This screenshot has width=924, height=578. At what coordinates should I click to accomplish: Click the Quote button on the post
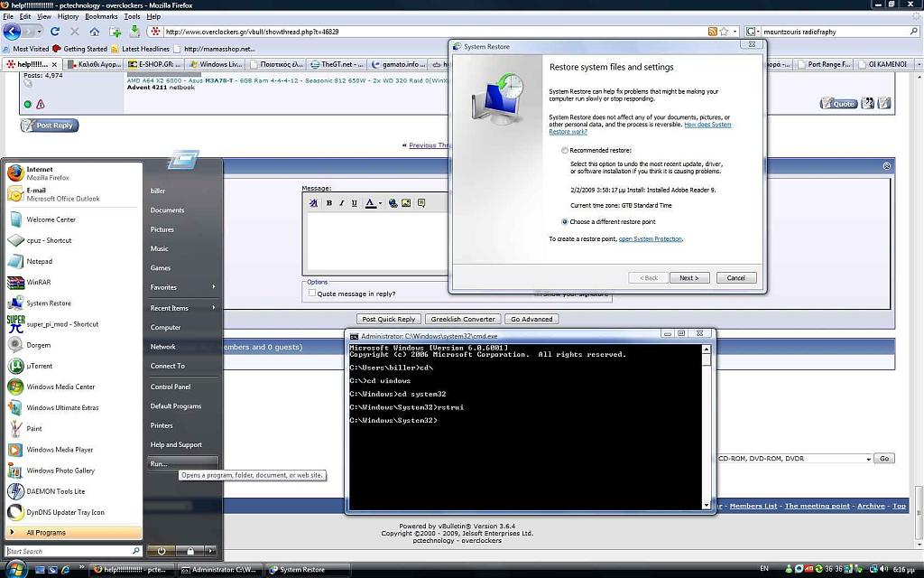(838, 103)
